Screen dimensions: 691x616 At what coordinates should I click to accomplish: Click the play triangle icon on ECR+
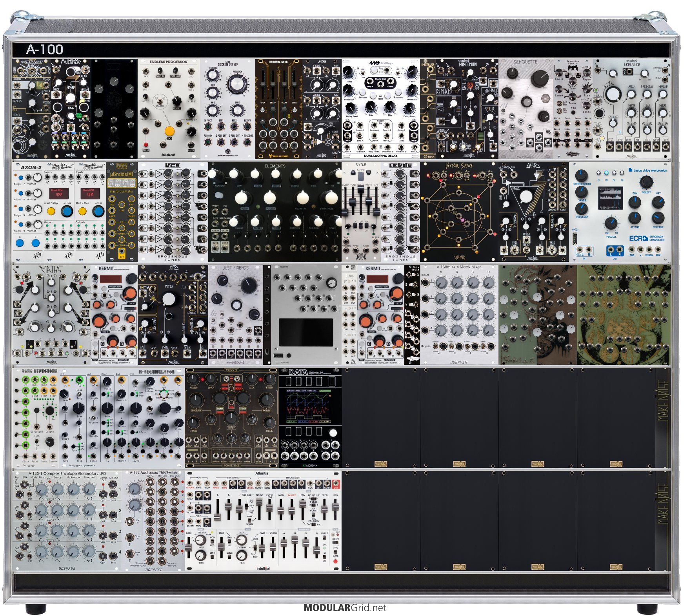(622, 180)
